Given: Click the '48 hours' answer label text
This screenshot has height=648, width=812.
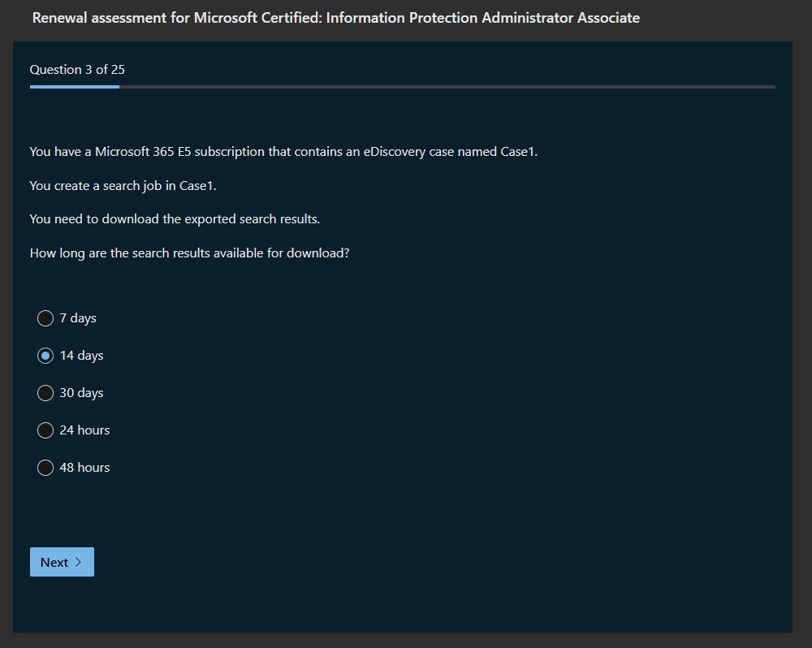Looking at the screenshot, I should coord(84,468).
